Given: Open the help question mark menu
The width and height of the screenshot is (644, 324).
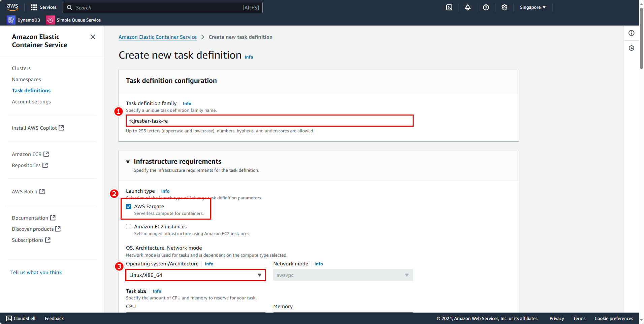Looking at the screenshot, I should [486, 7].
